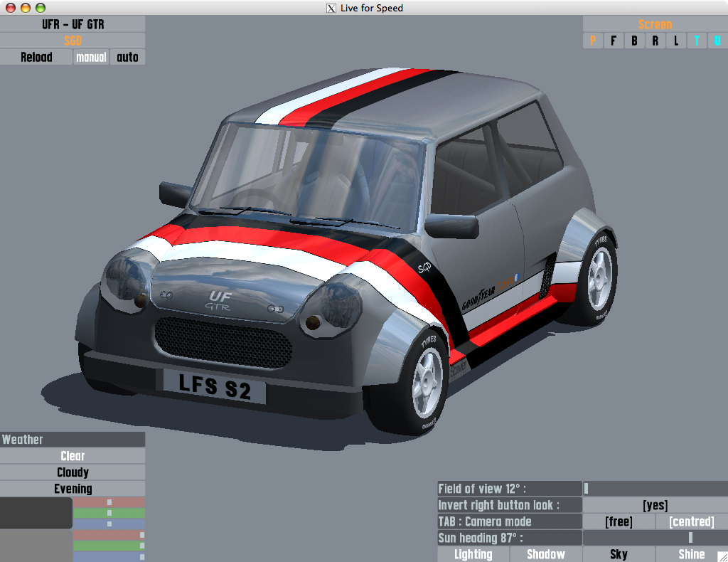
Task: Open the Sky tab
Action: pos(619,554)
